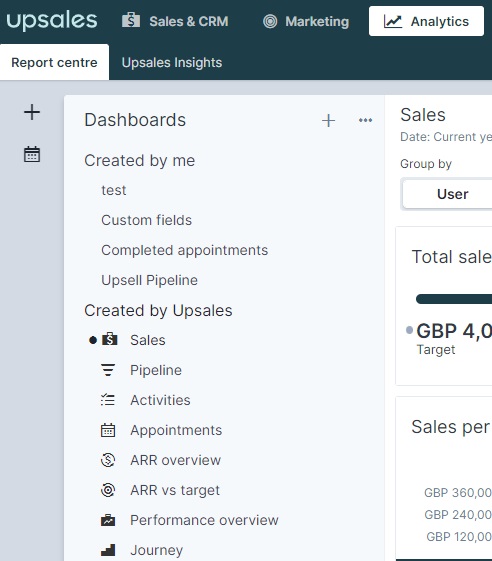492x561 pixels.
Task: Click the Analytics chart icon
Action: coord(393,21)
